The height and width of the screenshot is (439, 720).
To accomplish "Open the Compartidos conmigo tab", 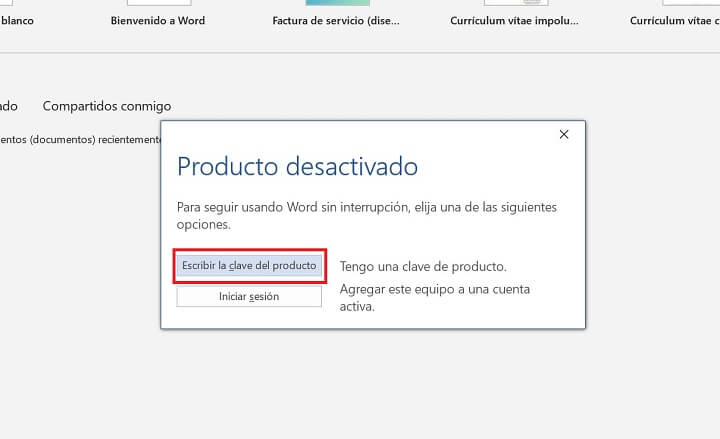I will point(107,106).
